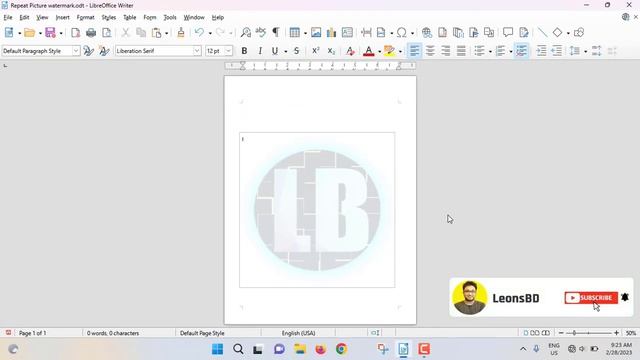The height and width of the screenshot is (360, 640).
Task: Click the Insert Comment icon
Action: [x=508, y=33]
